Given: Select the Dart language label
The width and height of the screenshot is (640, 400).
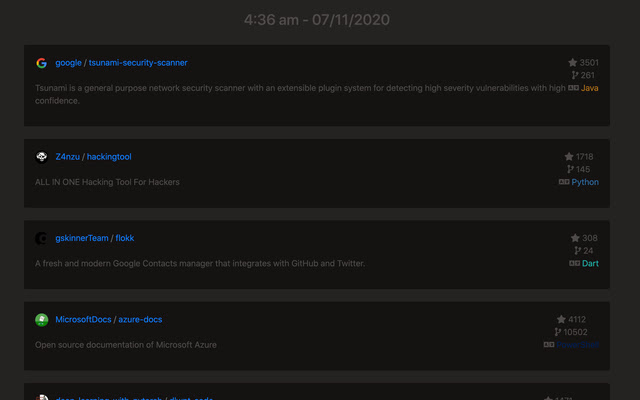Looking at the screenshot, I should (590, 263).
